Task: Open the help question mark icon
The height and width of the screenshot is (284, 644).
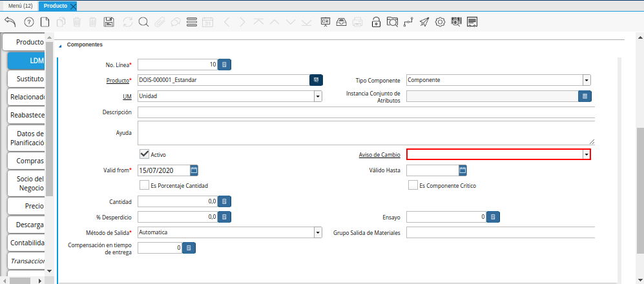Action: coord(28,22)
